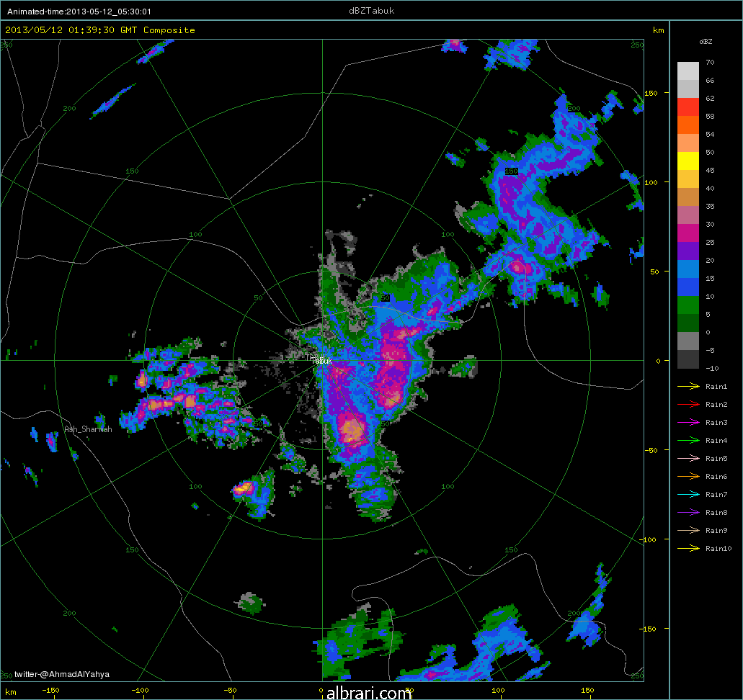Select the dBZTabuk title text

[x=372, y=11]
